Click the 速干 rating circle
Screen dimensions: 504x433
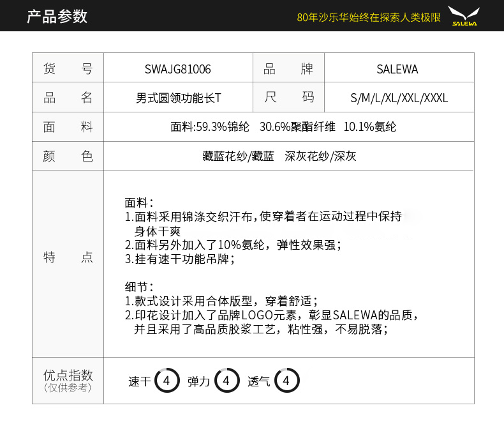167,381
